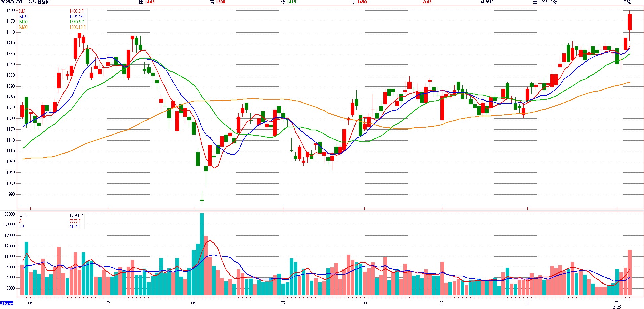Click the M10 moving average legend label
Screen dimensions: 644x309
23,16
